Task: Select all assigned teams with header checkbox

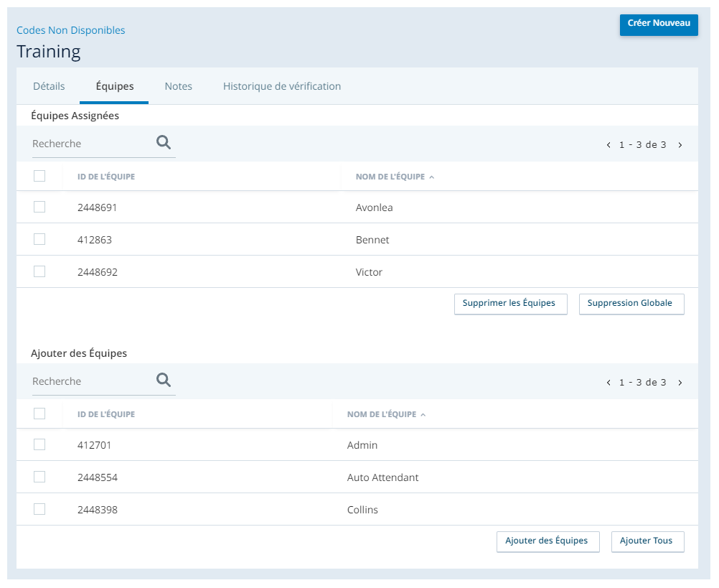Action: coord(39,176)
